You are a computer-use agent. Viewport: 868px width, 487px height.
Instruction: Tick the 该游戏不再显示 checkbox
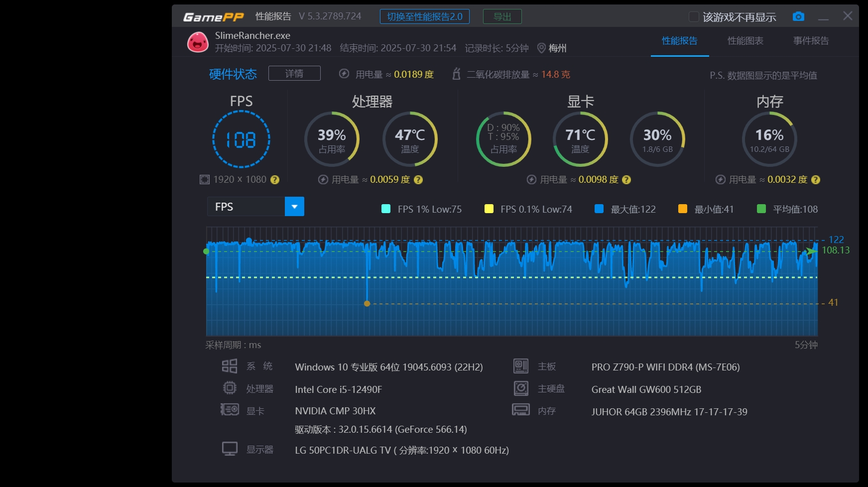[x=694, y=17]
